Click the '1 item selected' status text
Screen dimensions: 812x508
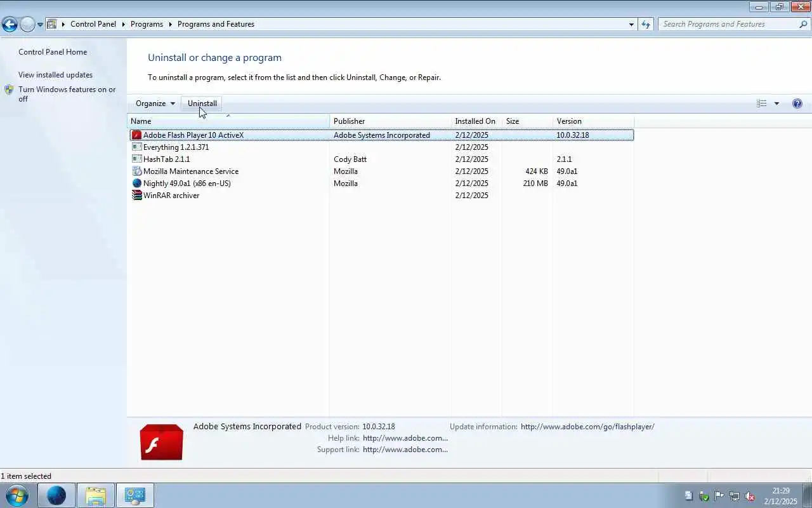[x=26, y=476]
